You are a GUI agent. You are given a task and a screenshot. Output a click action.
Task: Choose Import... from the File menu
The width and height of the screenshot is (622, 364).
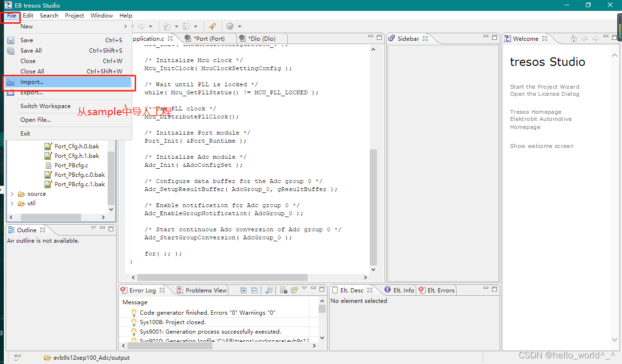click(67, 82)
